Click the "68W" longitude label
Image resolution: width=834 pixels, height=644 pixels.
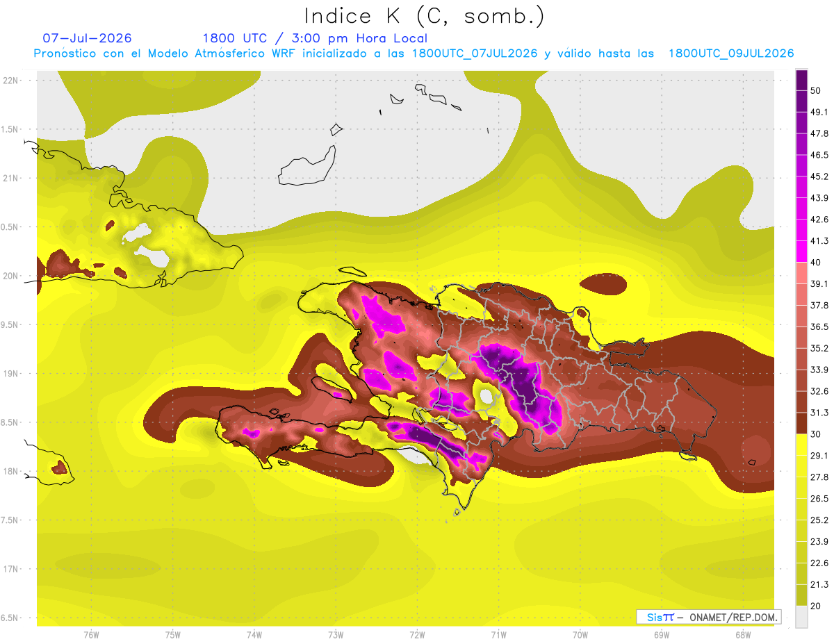743,634
